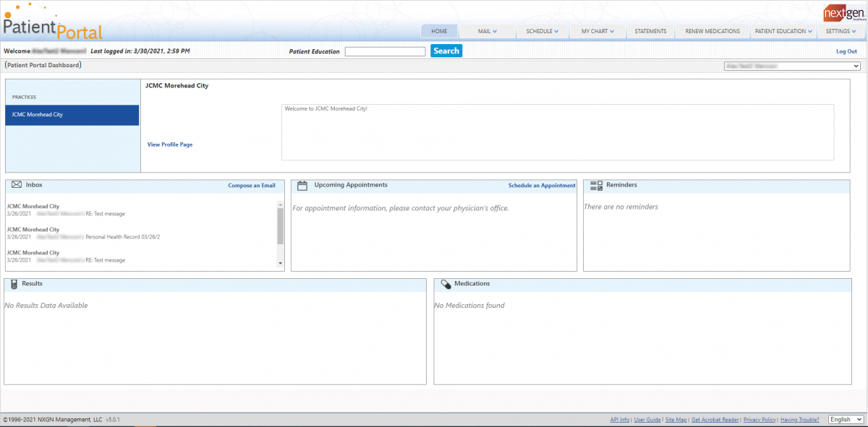The image size is (868, 427).
Task: Click the blue Search button
Action: 446,51
